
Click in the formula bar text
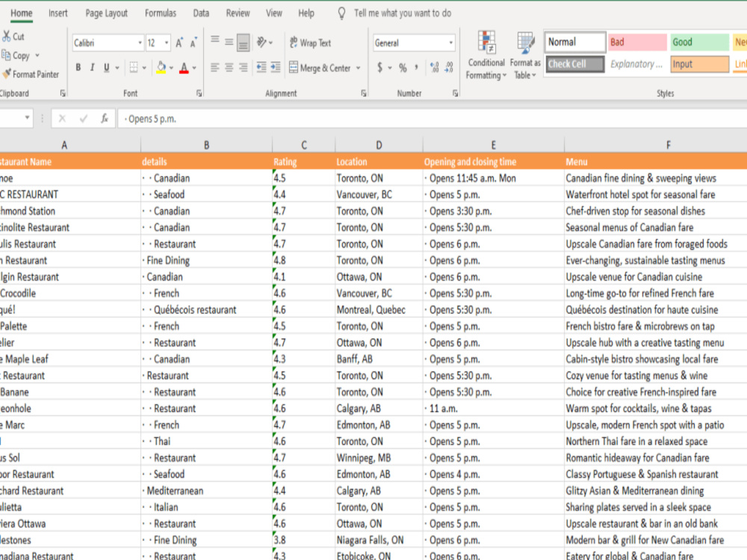click(152, 119)
